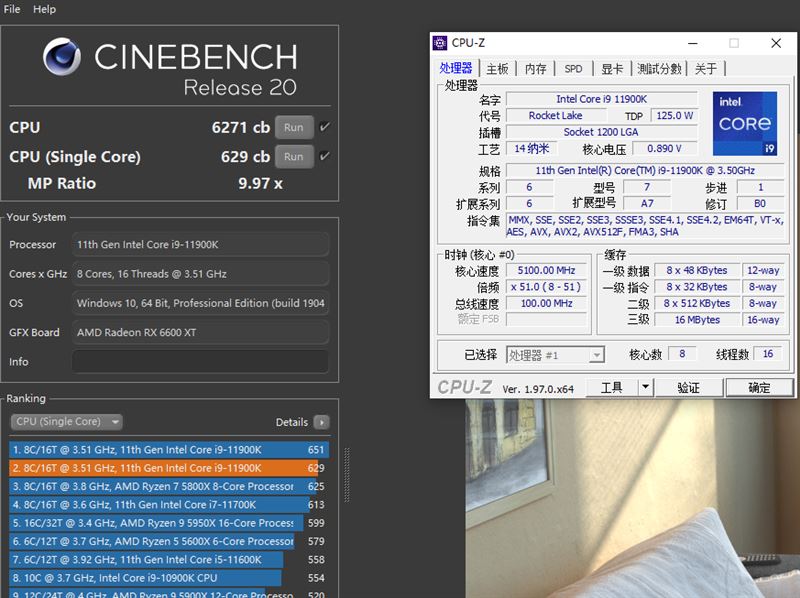The width and height of the screenshot is (800, 598).
Task: Switch to the 測試分數 tab in CPU-Z
Action: point(659,69)
